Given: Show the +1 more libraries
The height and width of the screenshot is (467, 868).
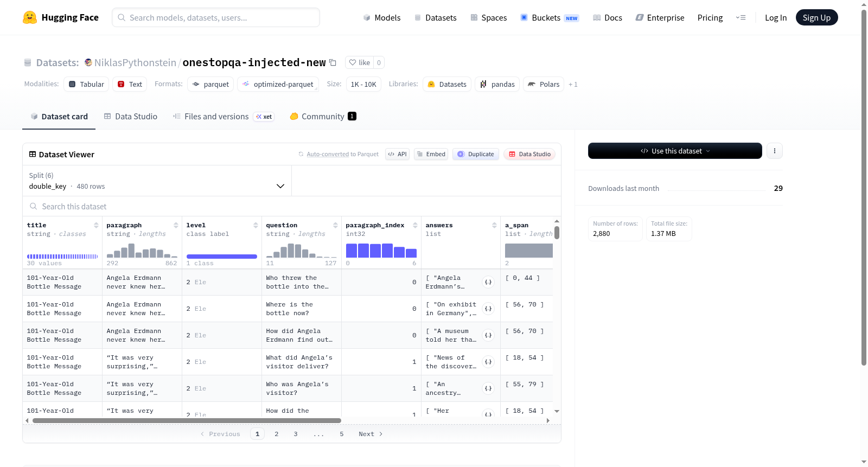Looking at the screenshot, I should click(573, 84).
